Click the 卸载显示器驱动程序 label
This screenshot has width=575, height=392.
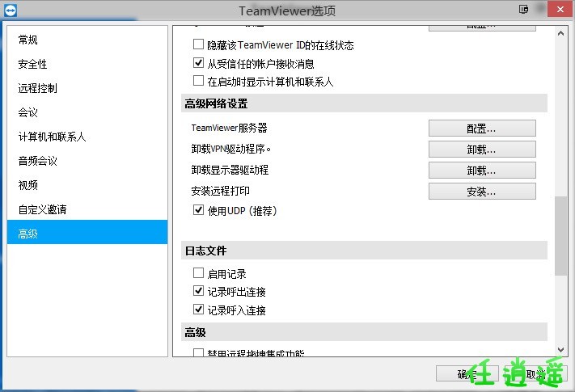pyautogui.click(x=230, y=170)
